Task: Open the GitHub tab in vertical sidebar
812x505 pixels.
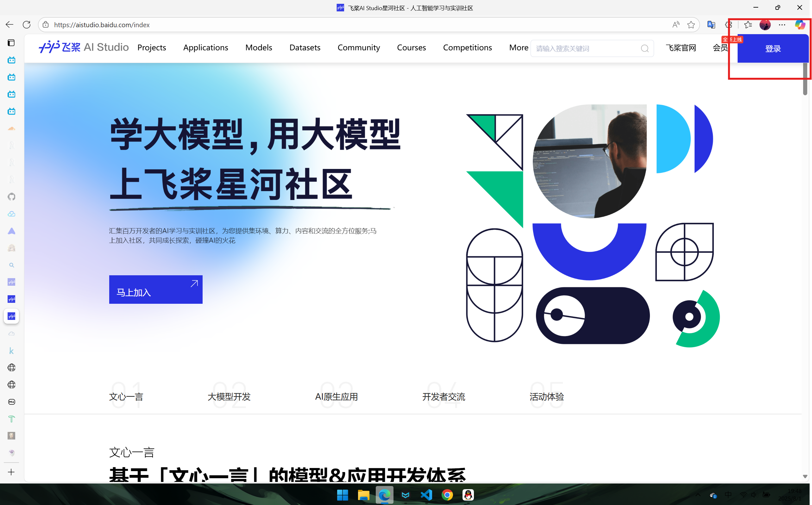Action: point(11,197)
